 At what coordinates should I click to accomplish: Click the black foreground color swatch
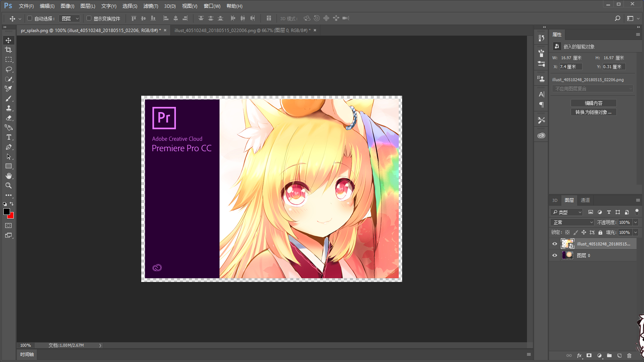point(6,212)
